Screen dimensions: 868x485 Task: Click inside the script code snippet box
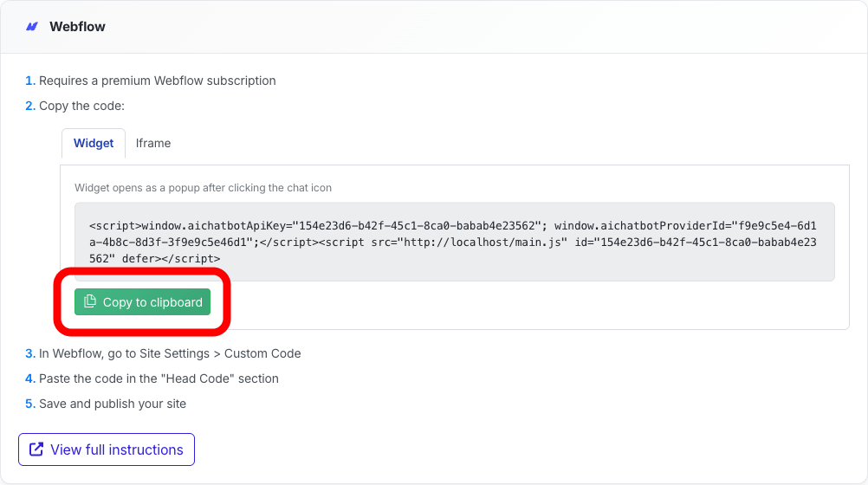[x=454, y=242]
